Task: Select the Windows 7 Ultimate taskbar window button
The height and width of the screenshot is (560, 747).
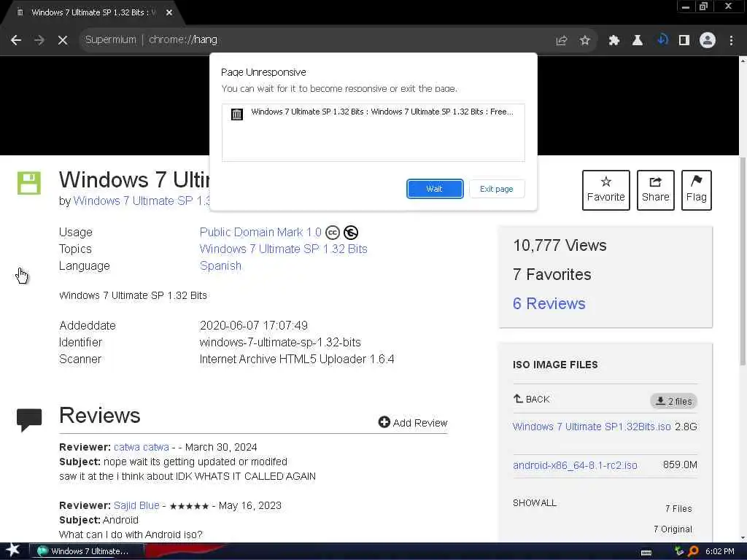Action: click(87, 551)
